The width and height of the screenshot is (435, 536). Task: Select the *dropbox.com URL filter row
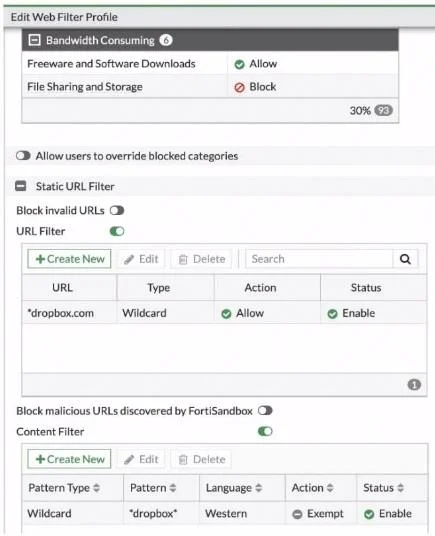tap(224, 313)
